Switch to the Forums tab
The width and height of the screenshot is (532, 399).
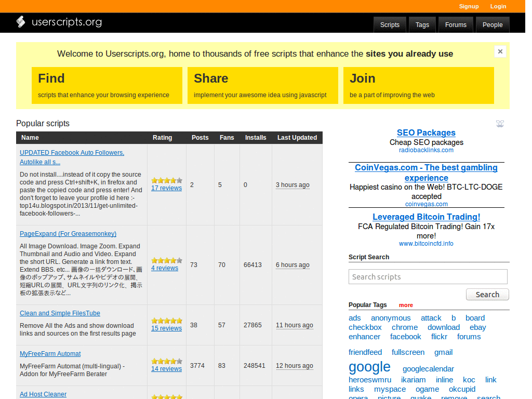456,24
